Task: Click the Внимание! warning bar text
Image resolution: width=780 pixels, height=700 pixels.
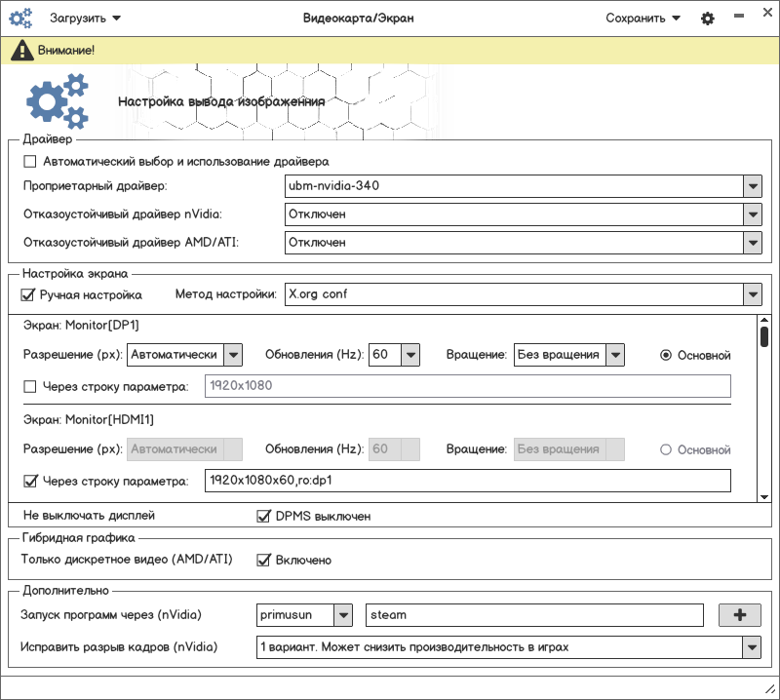Action: click(x=67, y=50)
